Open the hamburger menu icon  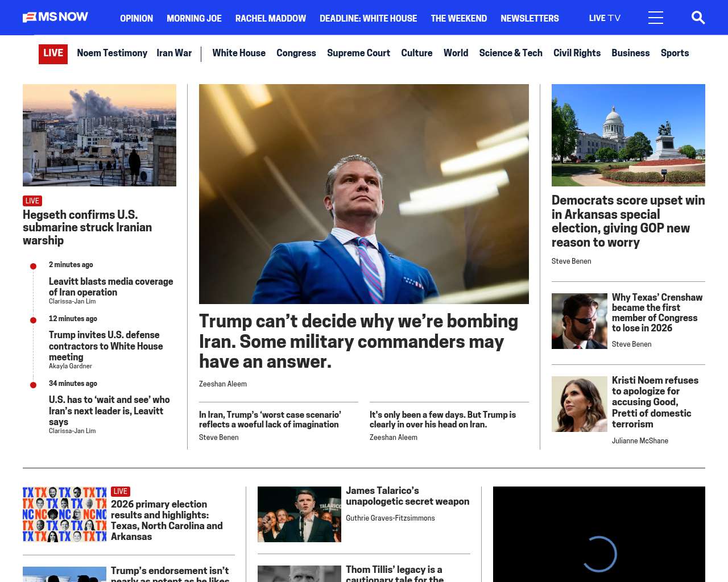655,18
